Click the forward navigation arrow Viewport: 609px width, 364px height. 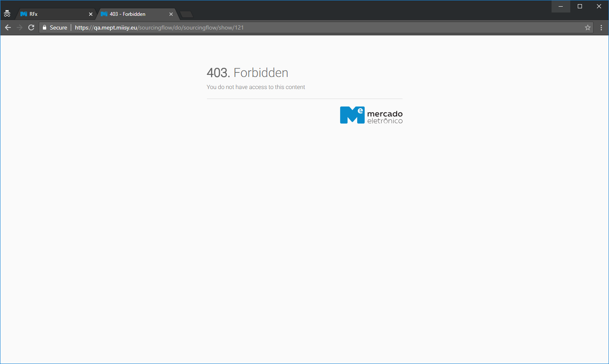pyautogui.click(x=20, y=27)
